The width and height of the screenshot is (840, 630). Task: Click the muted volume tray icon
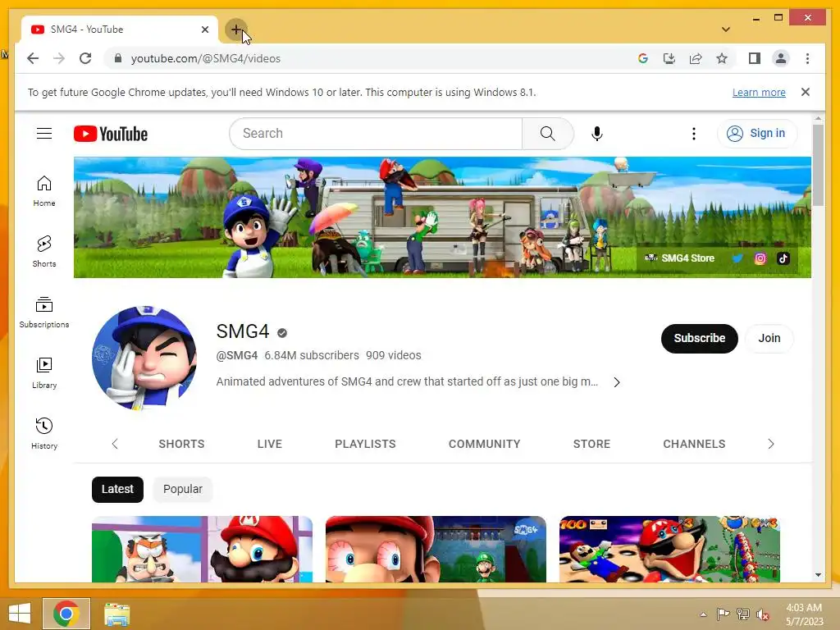click(x=762, y=614)
